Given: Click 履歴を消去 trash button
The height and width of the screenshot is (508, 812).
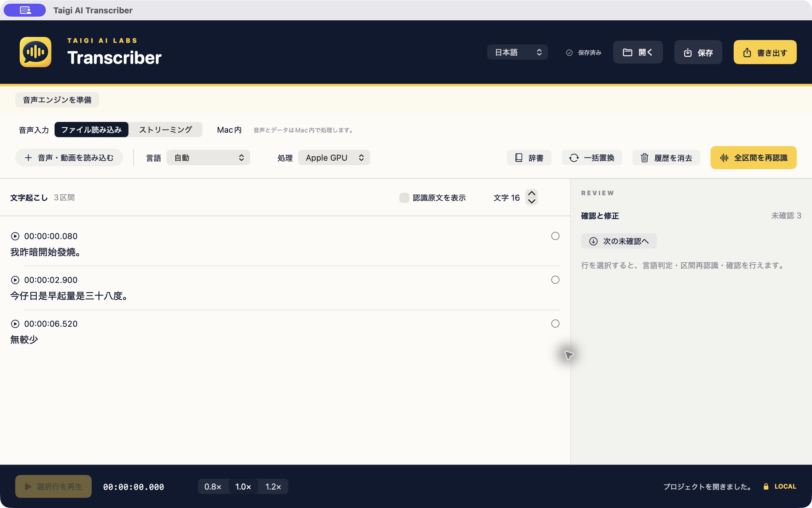Looking at the screenshot, I should [x=666, y=157].
